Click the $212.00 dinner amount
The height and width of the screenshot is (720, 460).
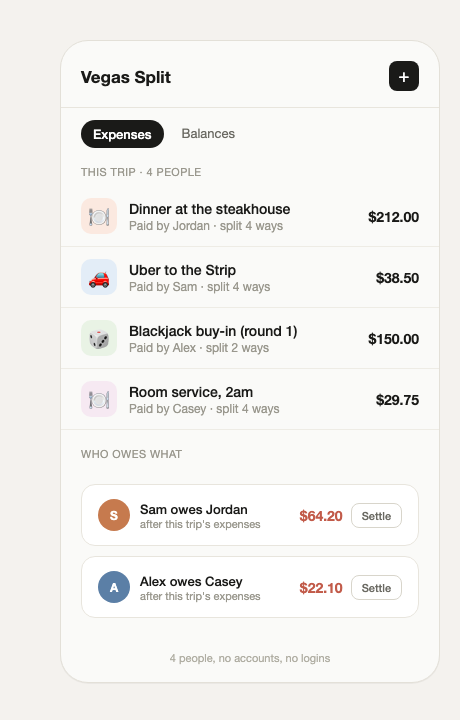393,217
